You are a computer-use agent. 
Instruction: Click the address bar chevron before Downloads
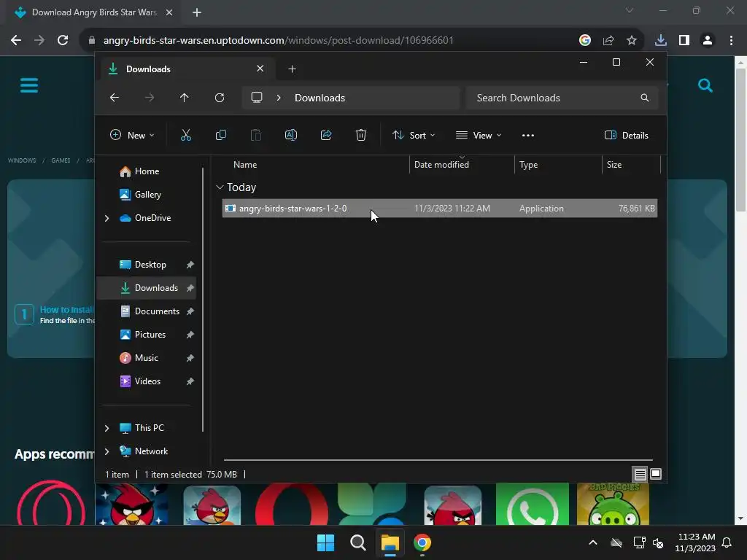click(279, 98)
